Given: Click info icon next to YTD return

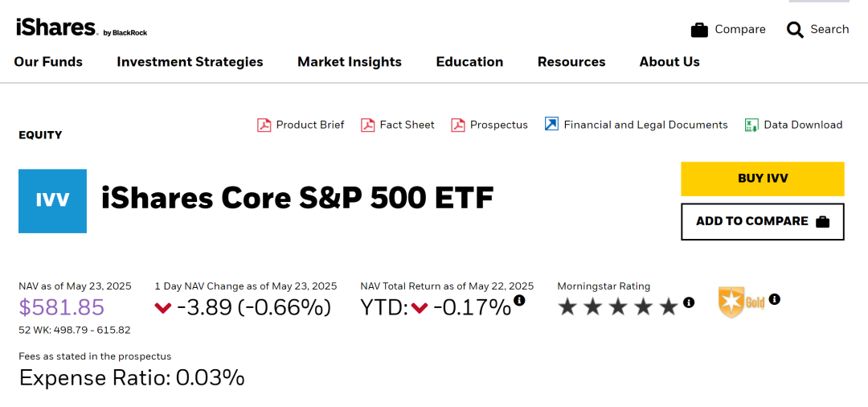Looking at the screenshot, I should coord(518,300).
